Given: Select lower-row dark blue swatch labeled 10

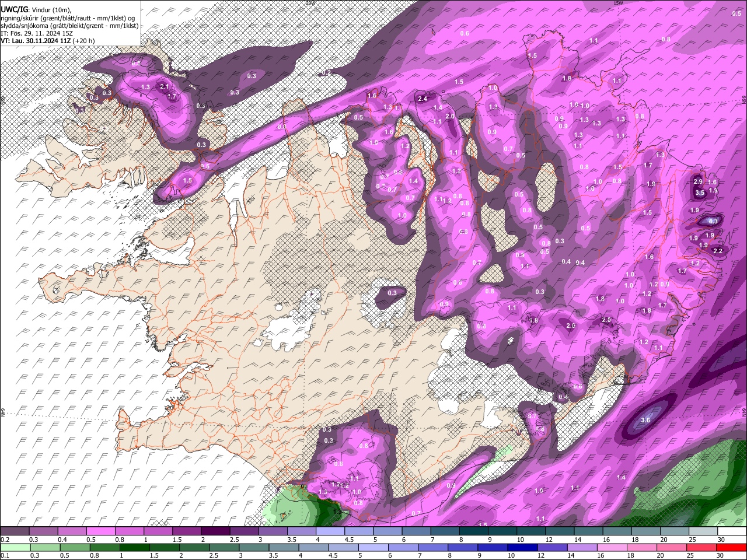Looking at the screenshot, I should pos(523,547).
